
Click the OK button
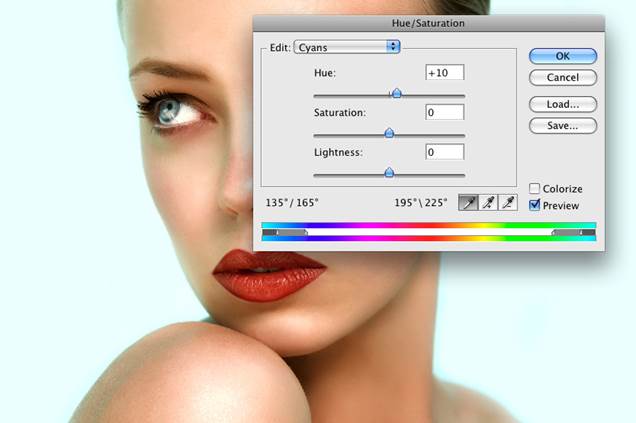(563, 56)
